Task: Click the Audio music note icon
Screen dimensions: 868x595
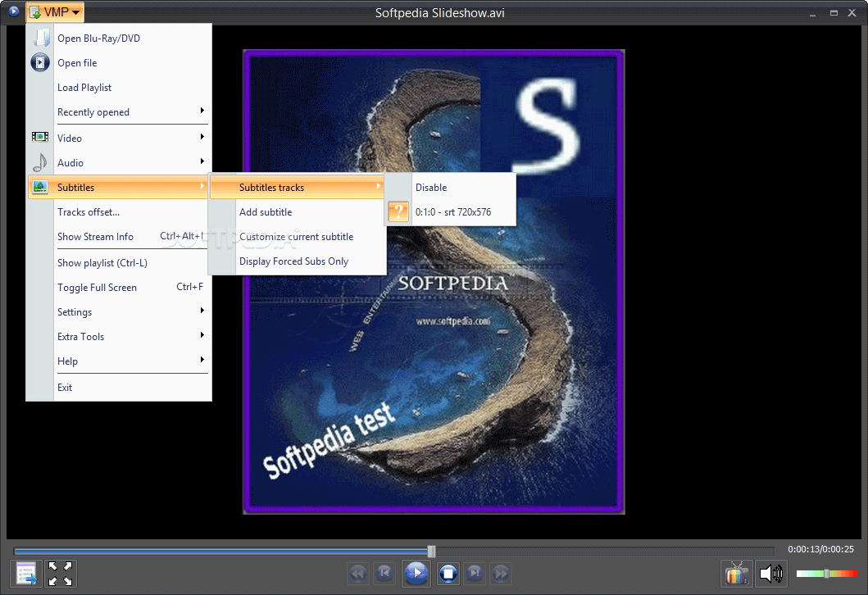Action: point(40,162)
